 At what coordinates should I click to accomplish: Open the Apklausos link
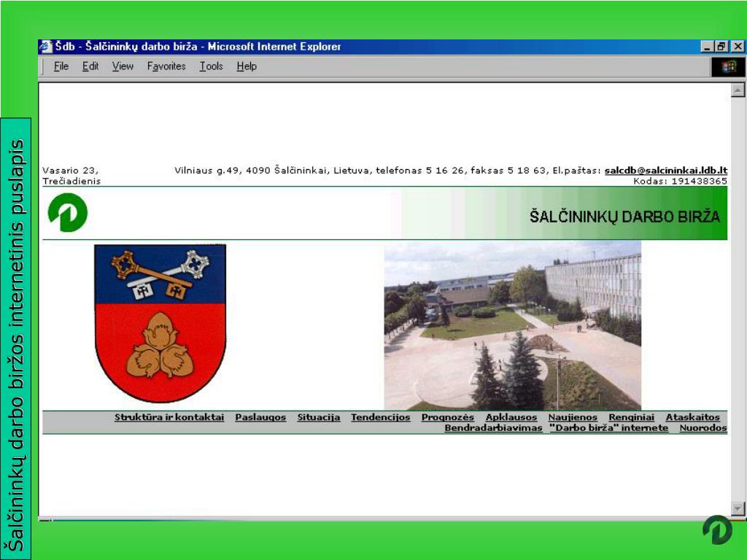[511, 417]
